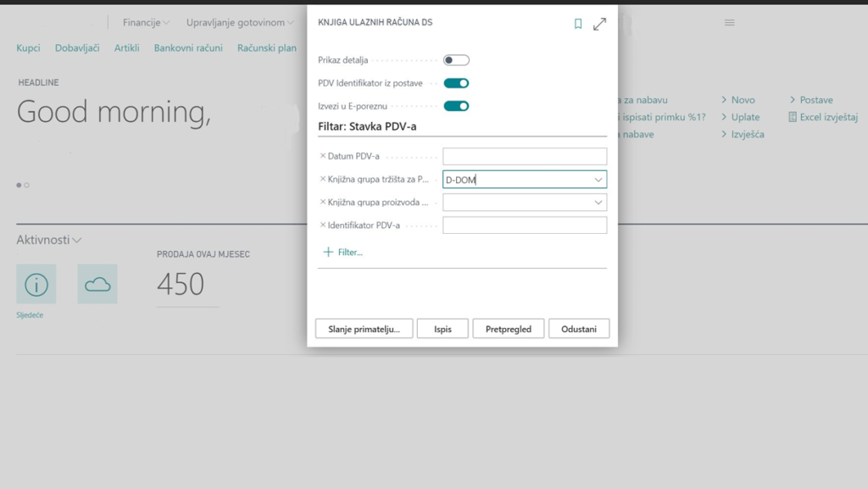Open the Upravljanje gotovinom menu
The height and width of the screenshot is (489, 868).
click(241, 23)
